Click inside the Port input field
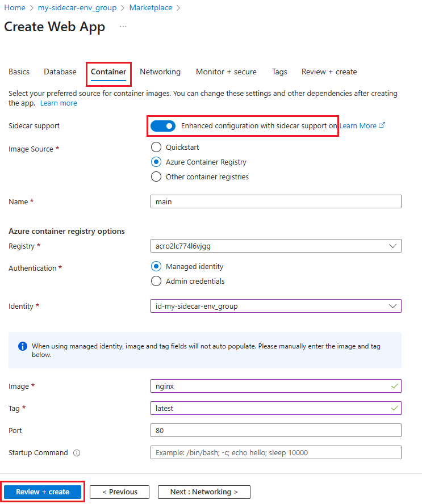Image resolution: width=422 pixels, height=504 pixels. [x=275, y=430]
